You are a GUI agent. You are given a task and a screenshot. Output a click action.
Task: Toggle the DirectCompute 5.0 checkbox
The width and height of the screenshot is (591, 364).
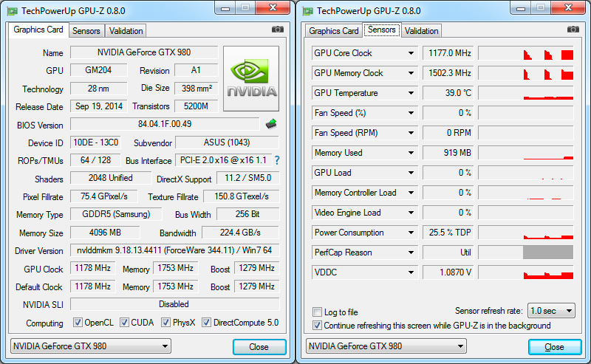(206, 323)
